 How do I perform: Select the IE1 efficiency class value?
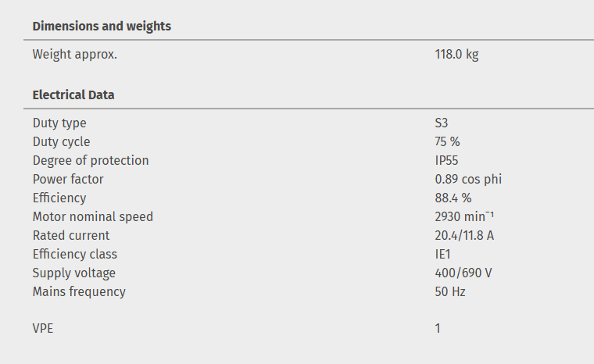(443, 255)
